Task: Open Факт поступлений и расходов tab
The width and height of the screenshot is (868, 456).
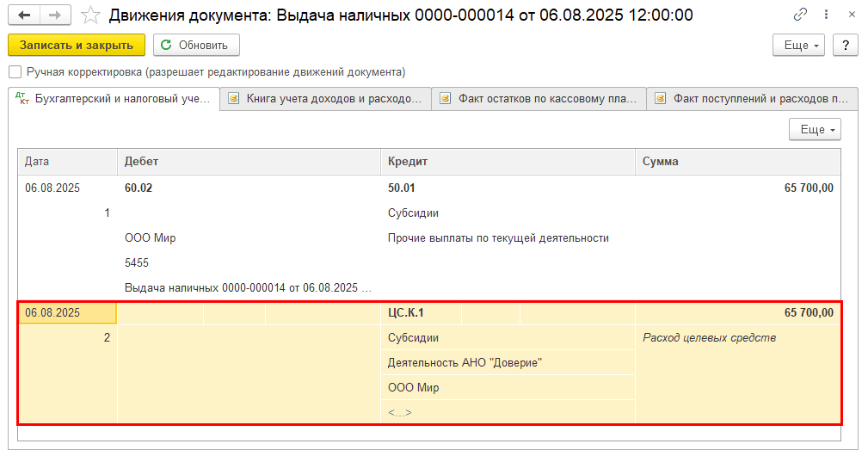Action: click(753, 99)
